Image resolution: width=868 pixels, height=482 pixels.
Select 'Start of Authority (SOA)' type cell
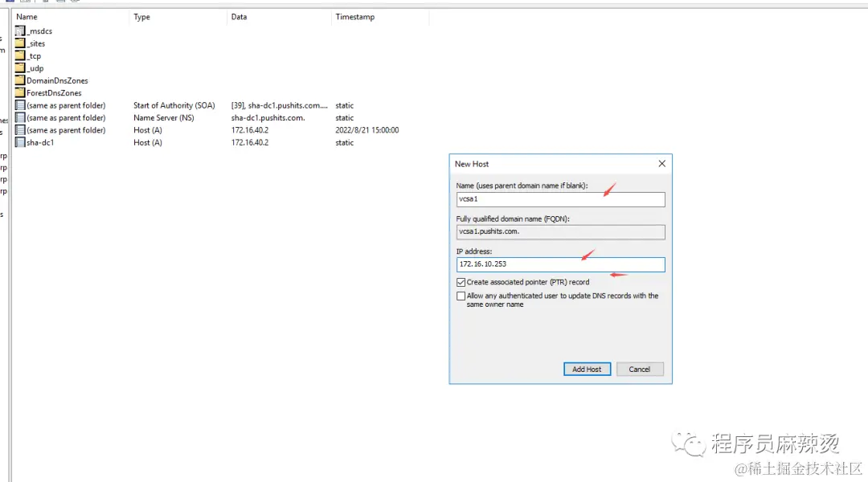(x=174, y=105)
